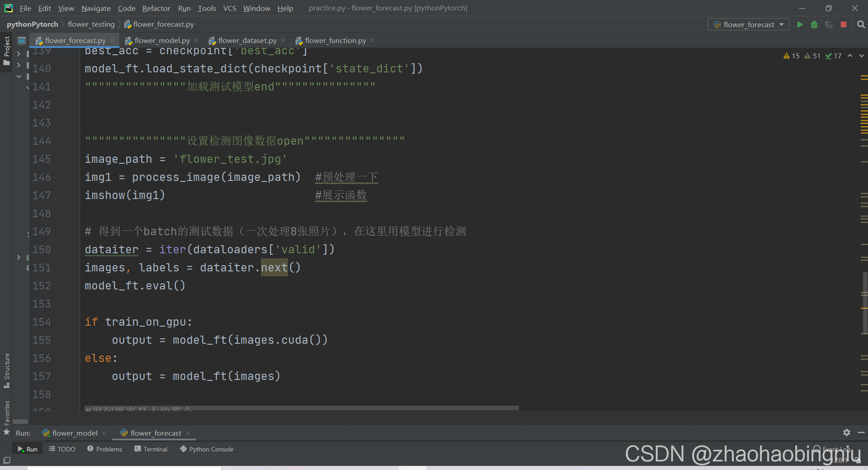Screen dimensions: 868x470
Task: Click the blue window icon left of editor tabs
Action: click(21, 41)
